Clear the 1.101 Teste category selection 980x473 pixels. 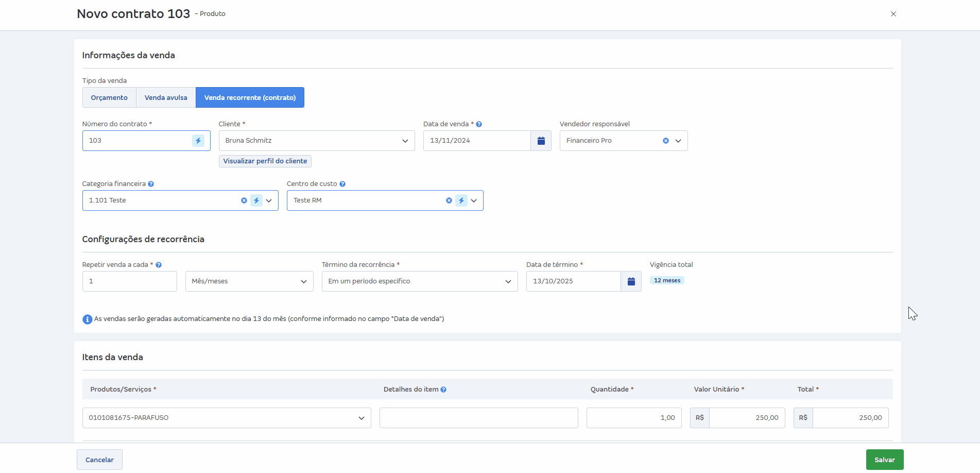(244, 200)
